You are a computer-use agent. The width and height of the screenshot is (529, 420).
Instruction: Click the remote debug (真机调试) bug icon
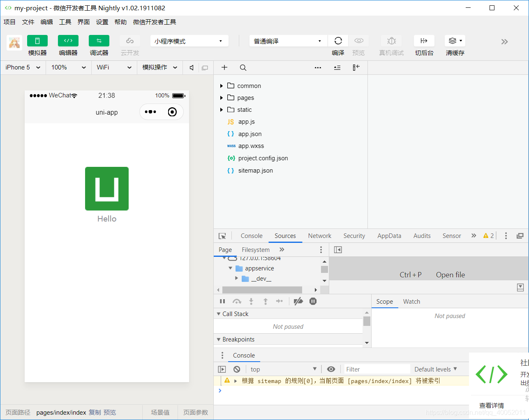coord(391,41)
